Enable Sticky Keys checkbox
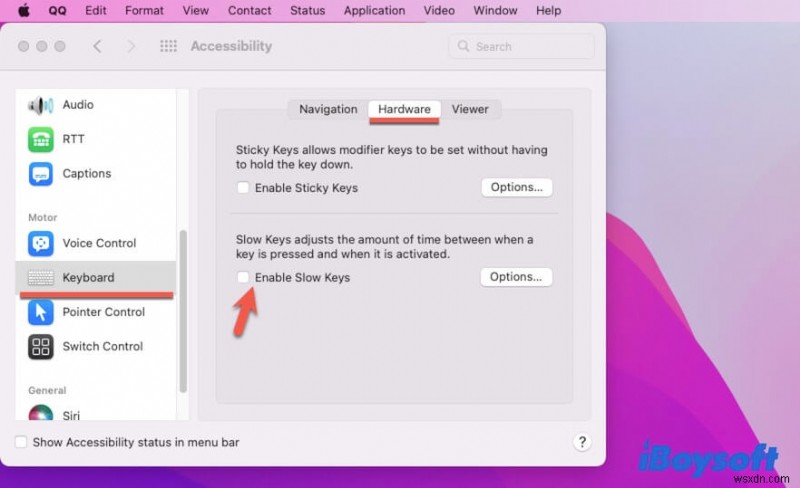Image resolution: width=800 pixels, height=488 pixels. click(243, 188)
